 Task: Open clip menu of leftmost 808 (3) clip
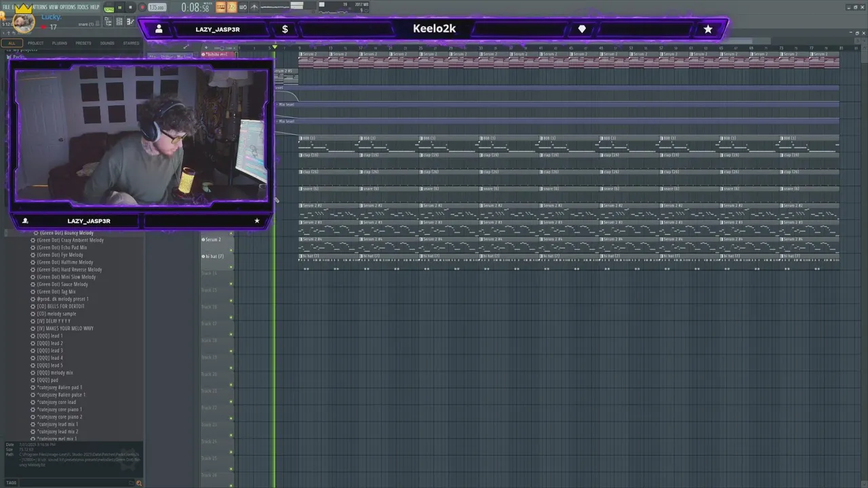301,138
